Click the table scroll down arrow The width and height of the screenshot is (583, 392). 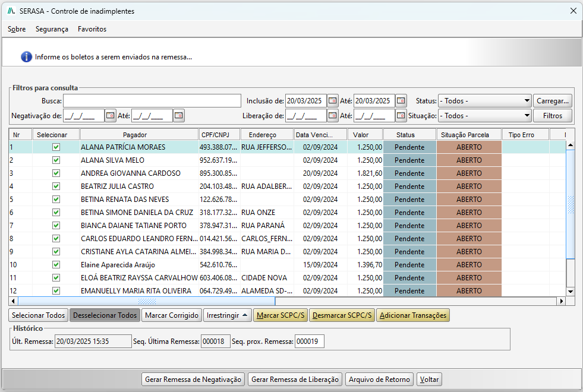tap(571, 292)
